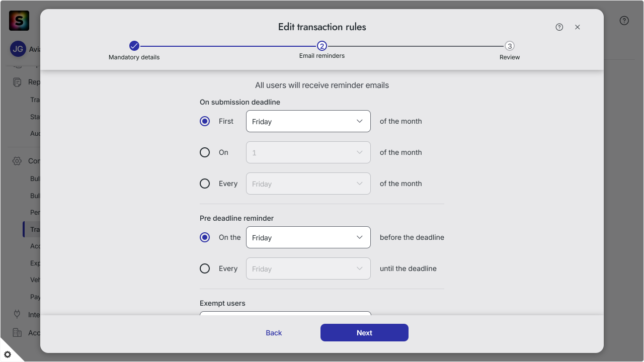Open the modal help question-mark icon
Viewport: 644px width, 362px height.
[559, 27]
